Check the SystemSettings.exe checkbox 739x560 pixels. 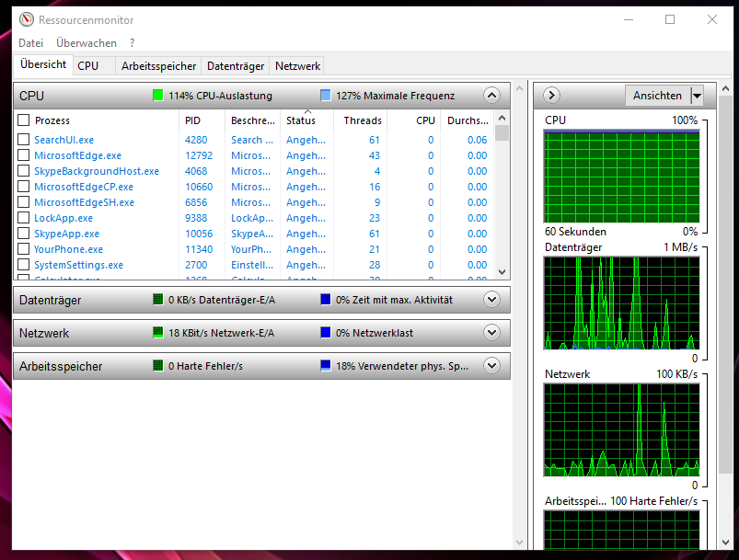pyautogui.click(x=24, y=265)
